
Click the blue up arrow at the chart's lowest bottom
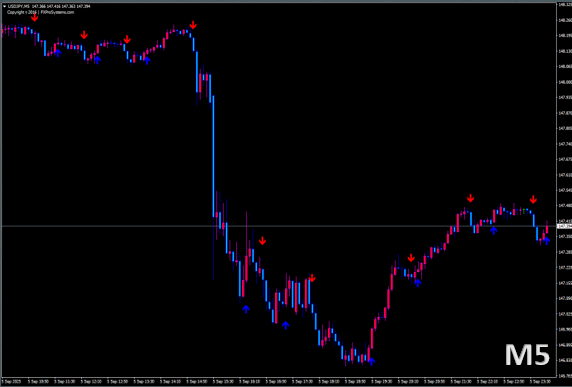371,361
